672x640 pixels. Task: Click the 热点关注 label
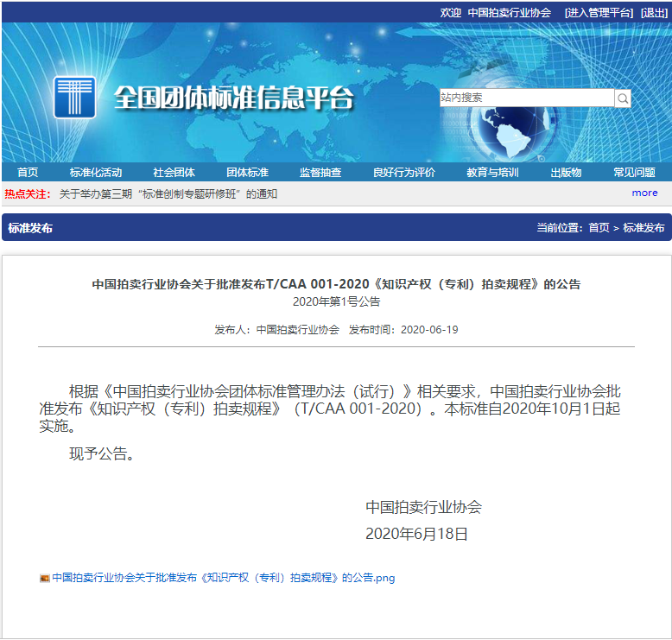(x=28, y=194)
